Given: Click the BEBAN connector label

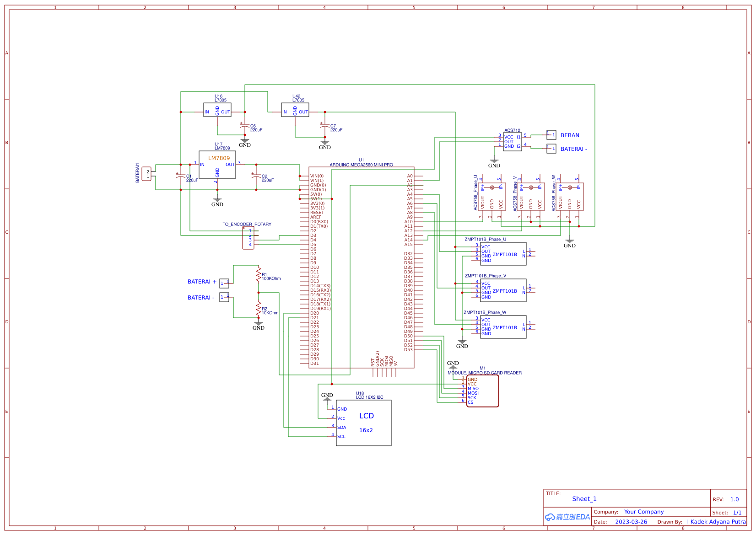Looking at the screenshot, I should [x=569, y=135].
